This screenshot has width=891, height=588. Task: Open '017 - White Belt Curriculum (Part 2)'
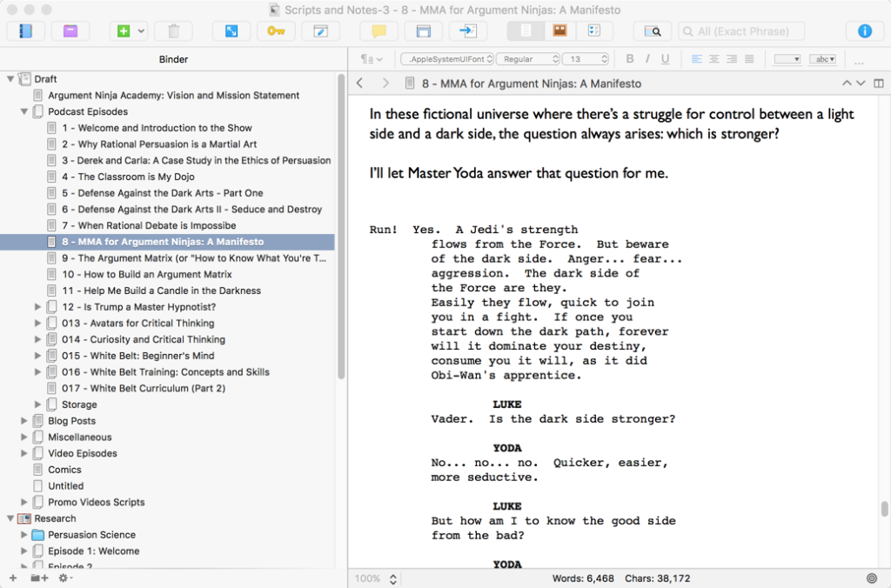pyautogui.click(x=144, y=389)
